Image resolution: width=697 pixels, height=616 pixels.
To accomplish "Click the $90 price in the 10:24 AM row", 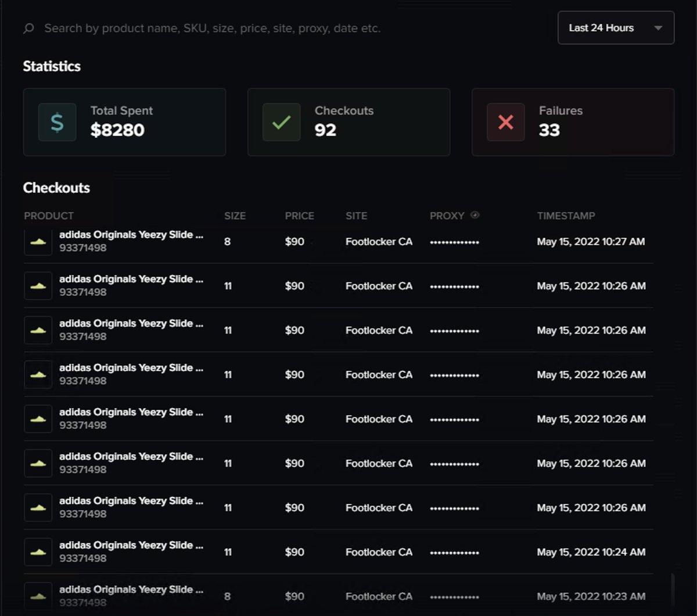I will [x=294, y=552].
